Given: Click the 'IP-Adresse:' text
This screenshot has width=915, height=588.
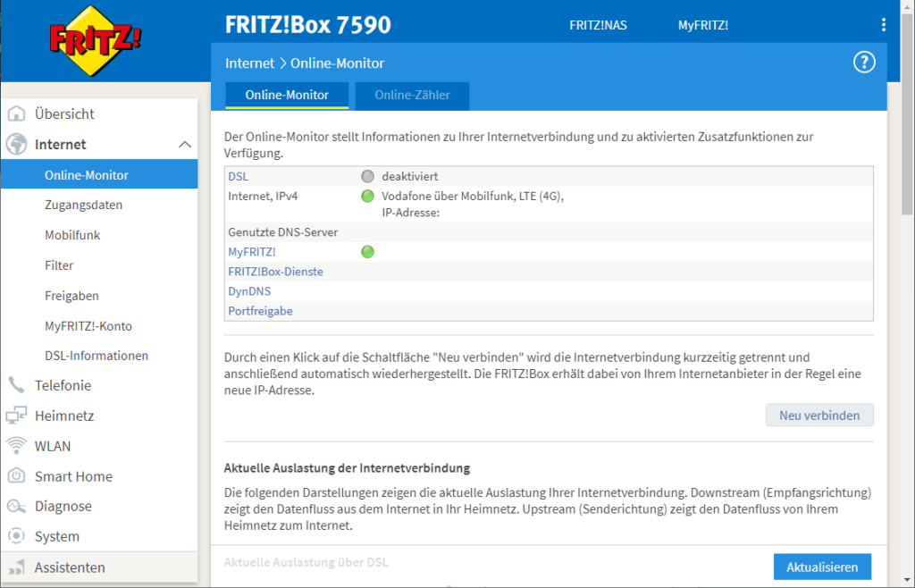Looking at the screenshot, I should [x=411, y=213].
